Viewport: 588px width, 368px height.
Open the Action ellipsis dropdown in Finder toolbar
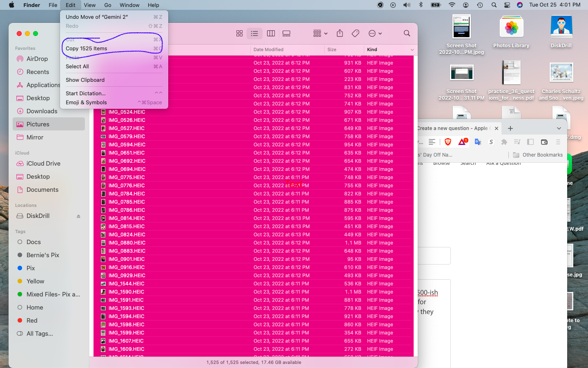click(375, 34)
